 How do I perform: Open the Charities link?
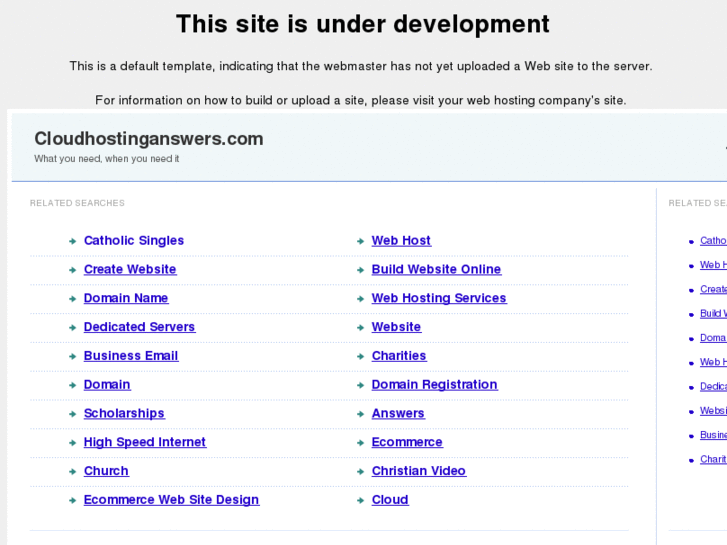tap(399, 356)
